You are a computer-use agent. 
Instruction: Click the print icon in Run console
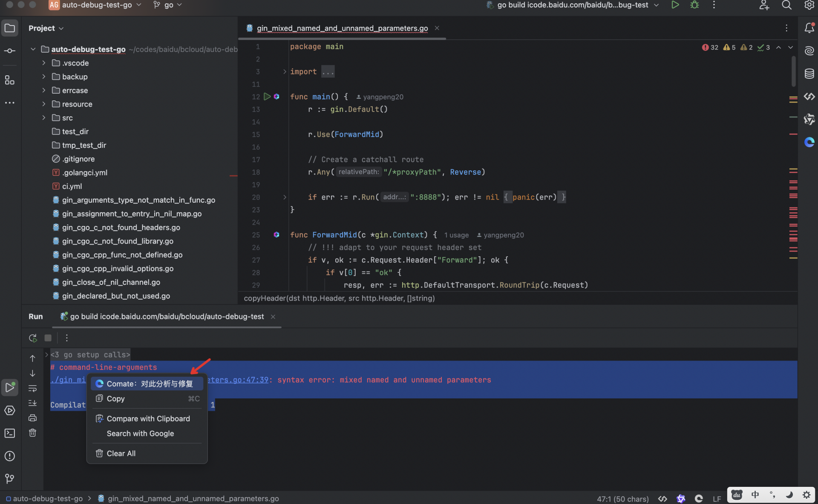[32, 418]
